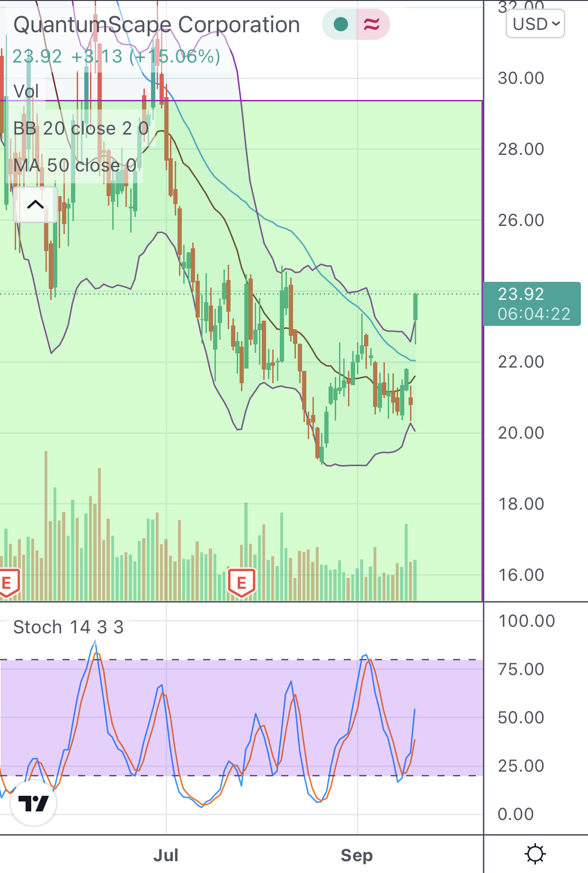This screenshot has height=873, width=588.
Task: Click the 0.00 stochastic axis label
Action: tap(516, 814)
